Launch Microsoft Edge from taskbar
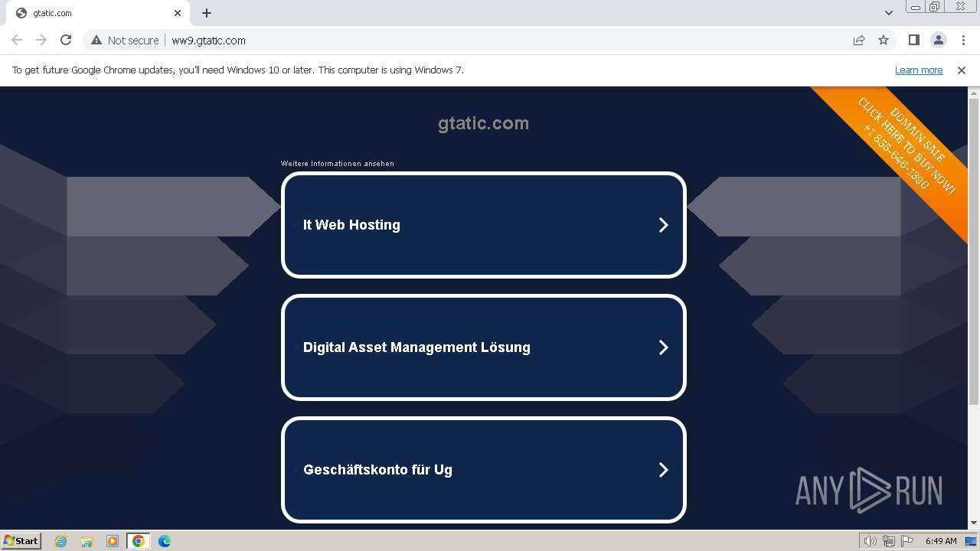Viewport: 980px width, 551px height. click(x=165, y=541)
